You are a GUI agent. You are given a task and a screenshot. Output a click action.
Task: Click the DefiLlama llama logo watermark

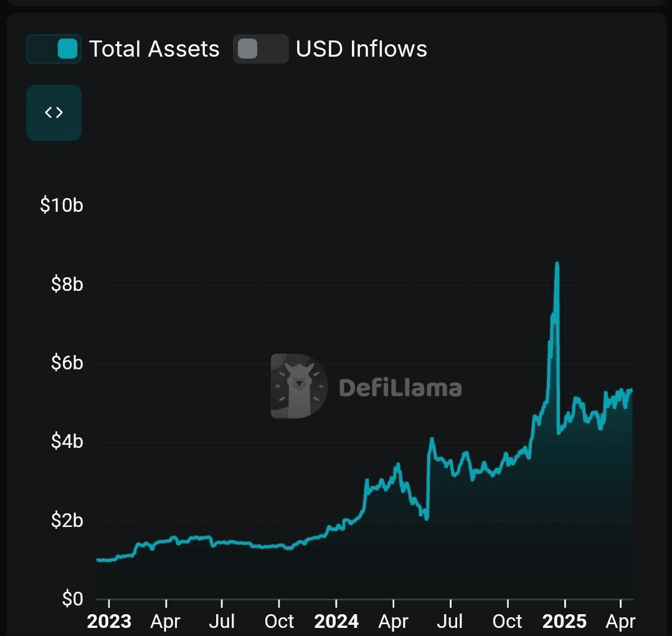point(299,386)
